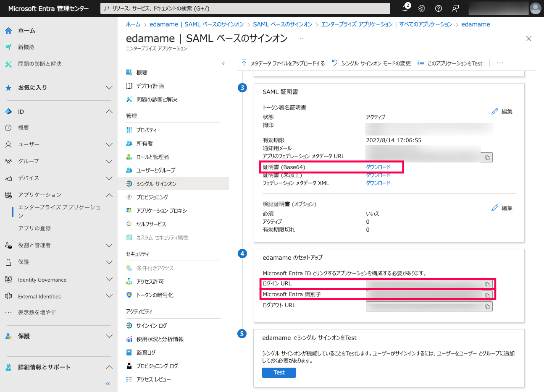
Task: Click 表示数を増やす
Action: click(x=37, y=312)
